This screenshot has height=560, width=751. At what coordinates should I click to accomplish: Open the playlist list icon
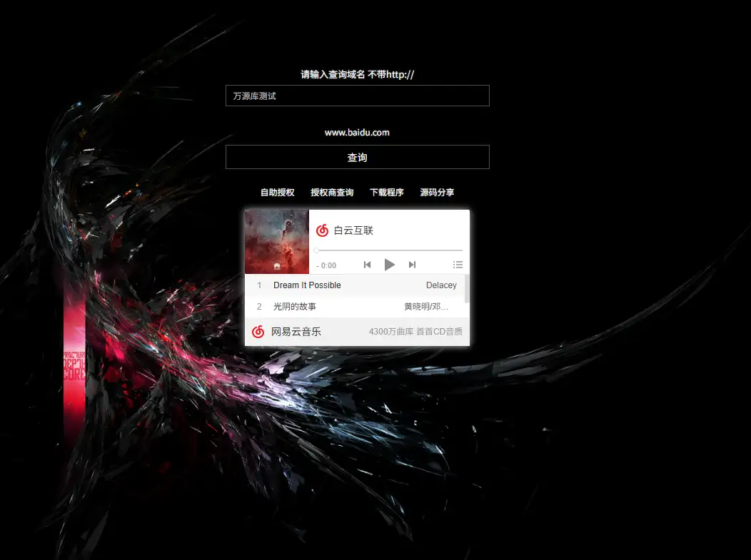click(x=458, y=264)
